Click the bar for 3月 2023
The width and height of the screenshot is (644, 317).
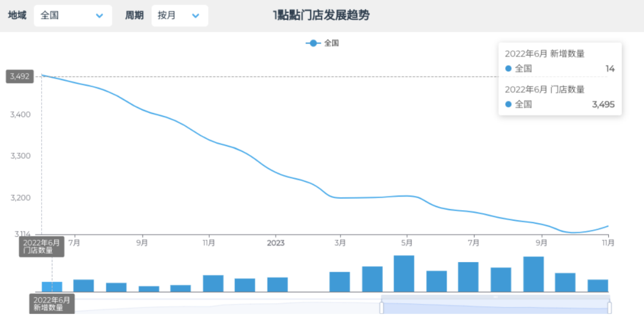(x=340, y=282)
